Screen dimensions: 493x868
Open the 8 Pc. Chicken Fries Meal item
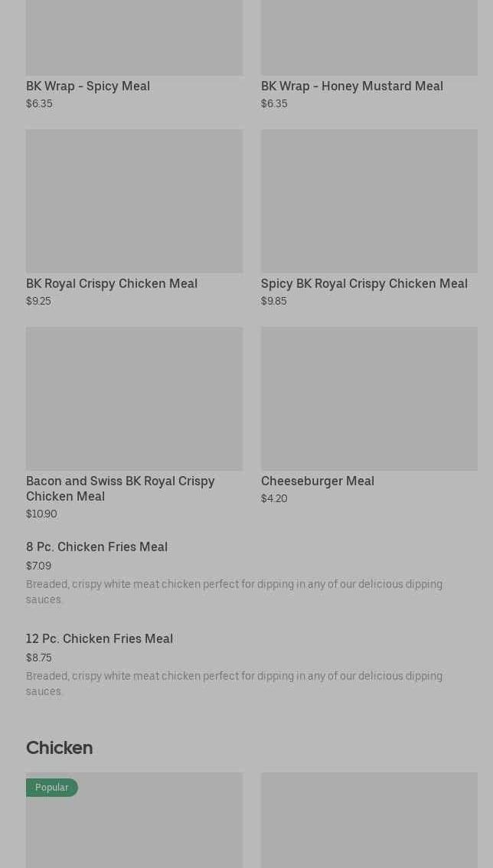point(96,547)
